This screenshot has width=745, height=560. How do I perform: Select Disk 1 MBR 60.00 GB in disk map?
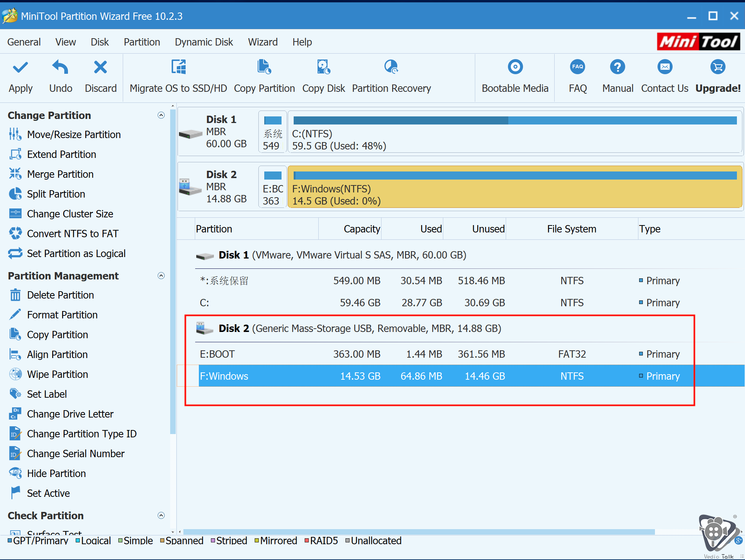click(218, 131)
